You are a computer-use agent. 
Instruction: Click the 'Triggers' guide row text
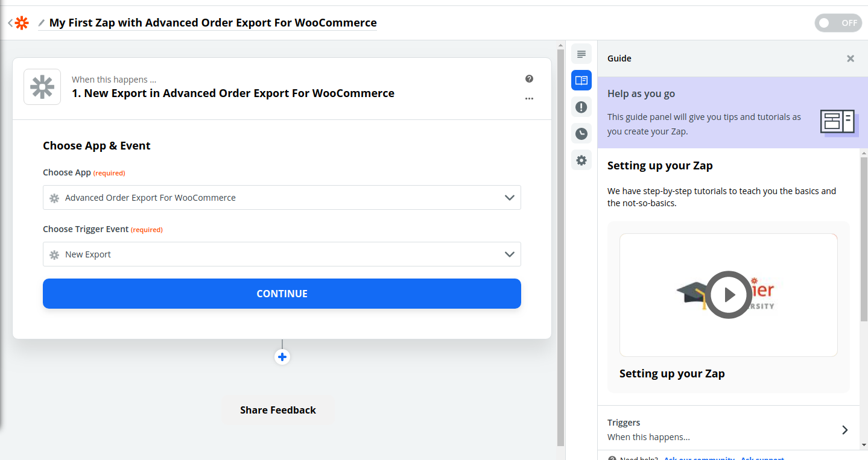(x=624, y=423)
